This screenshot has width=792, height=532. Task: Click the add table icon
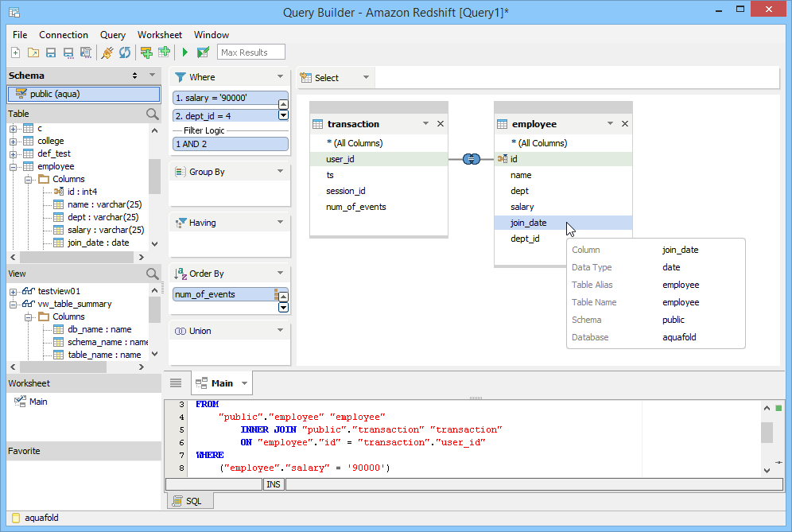click(164, 52)
